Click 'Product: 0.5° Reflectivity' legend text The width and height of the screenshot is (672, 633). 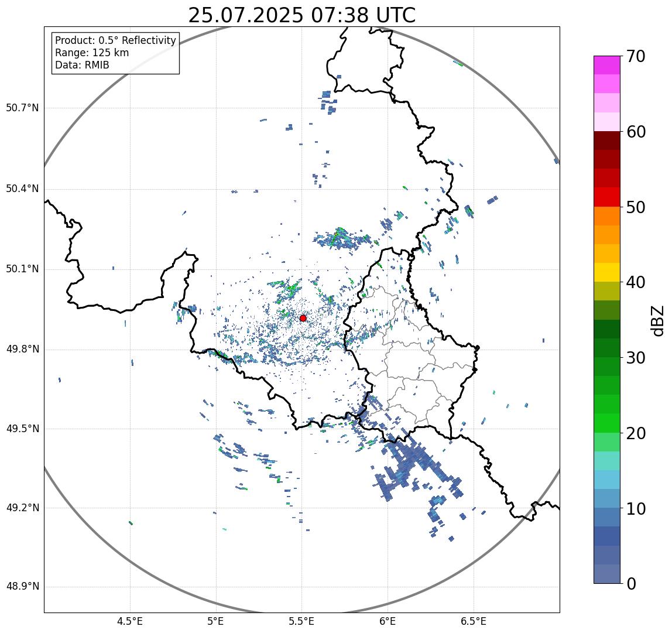pyautogui.click(x=116, y=40)
